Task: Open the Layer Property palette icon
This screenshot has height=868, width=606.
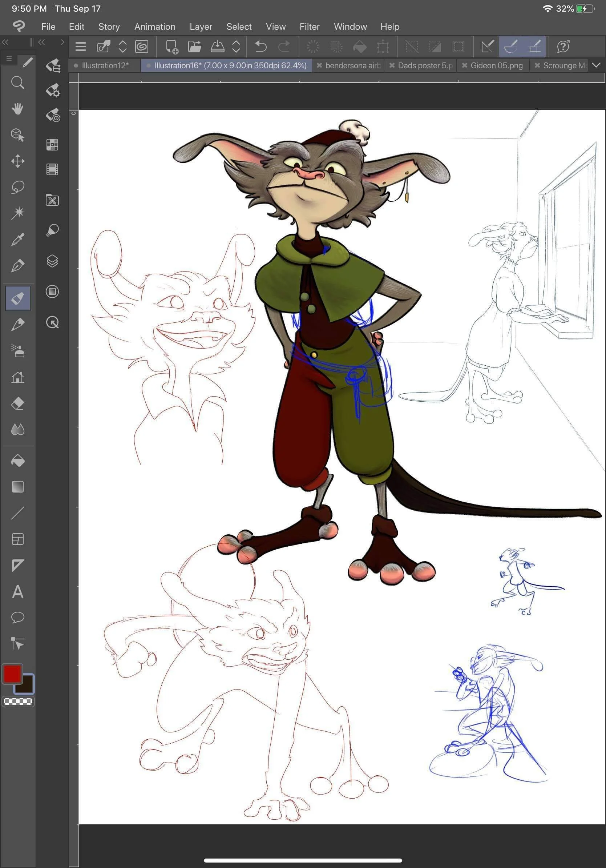Action: 52,292
